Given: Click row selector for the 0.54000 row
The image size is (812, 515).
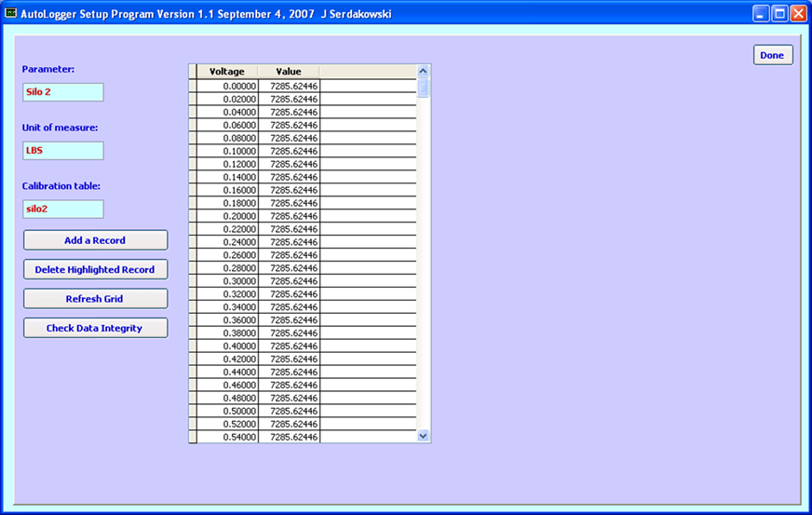Looking at the screenshot, I should (193, 437).
